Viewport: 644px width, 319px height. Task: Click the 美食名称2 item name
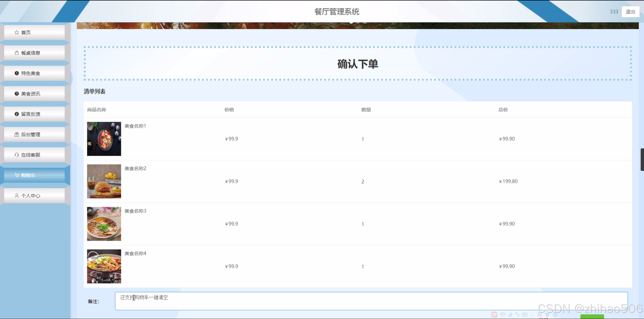pyautogui.click(x=135, y=169)
